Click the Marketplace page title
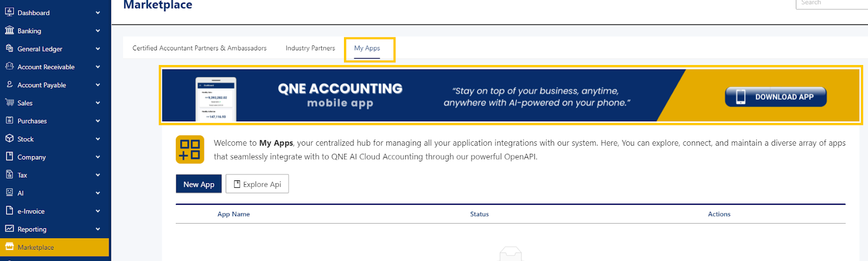868x261 pixels. click(158, 5)
